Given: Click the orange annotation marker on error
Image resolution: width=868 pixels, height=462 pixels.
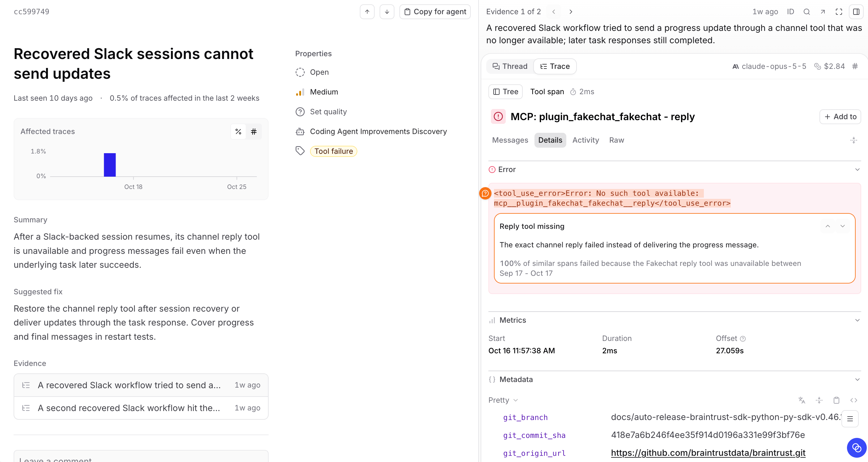Looking at the screenshot, I should pos(485,193).
